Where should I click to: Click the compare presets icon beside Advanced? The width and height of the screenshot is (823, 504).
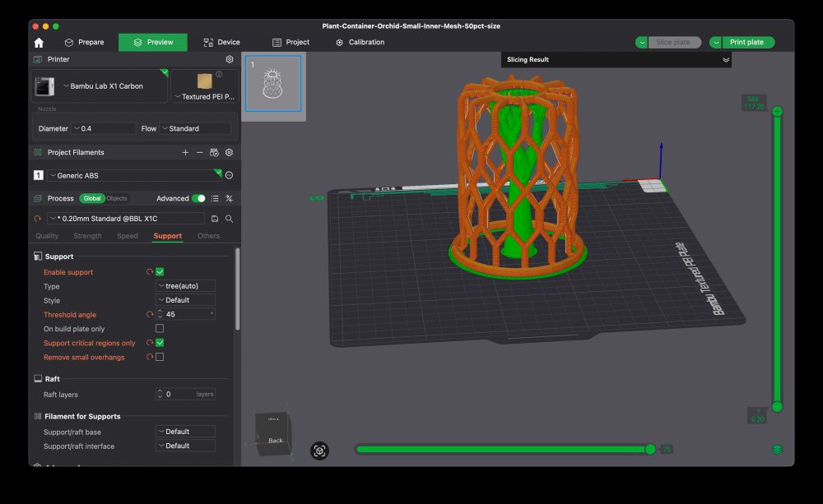(x=229, y=198)
